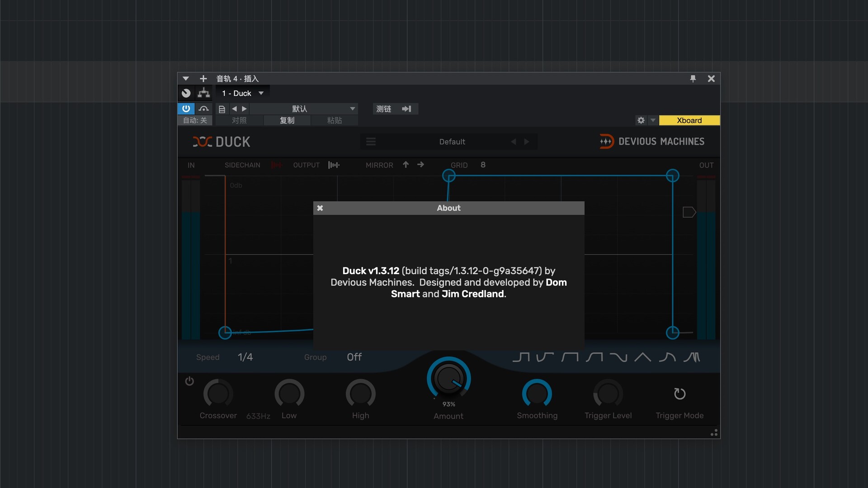Add a new plugin with plus icon
This screenshot has width=868, height=488.
pos(203,79)
